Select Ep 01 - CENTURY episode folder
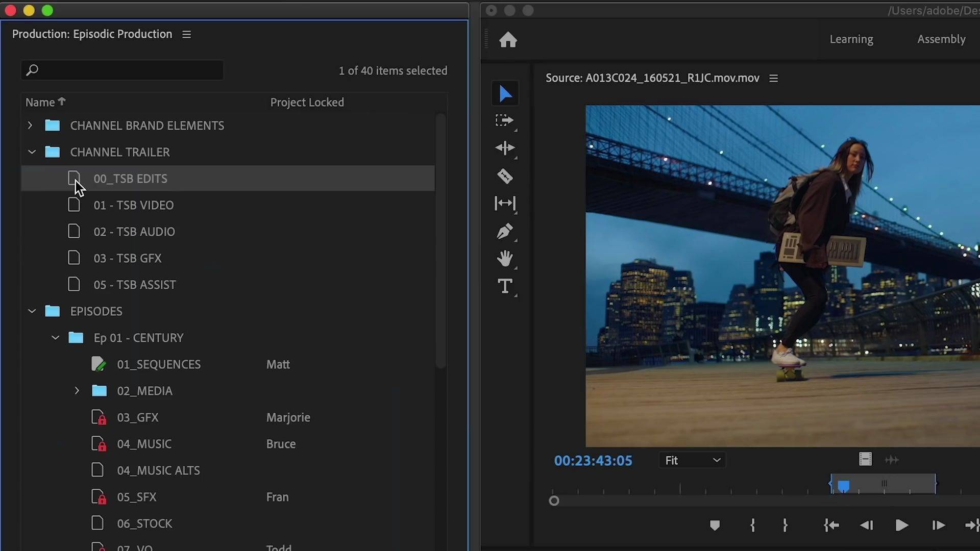Screen dimensions: 980x551 coord(139,338)
